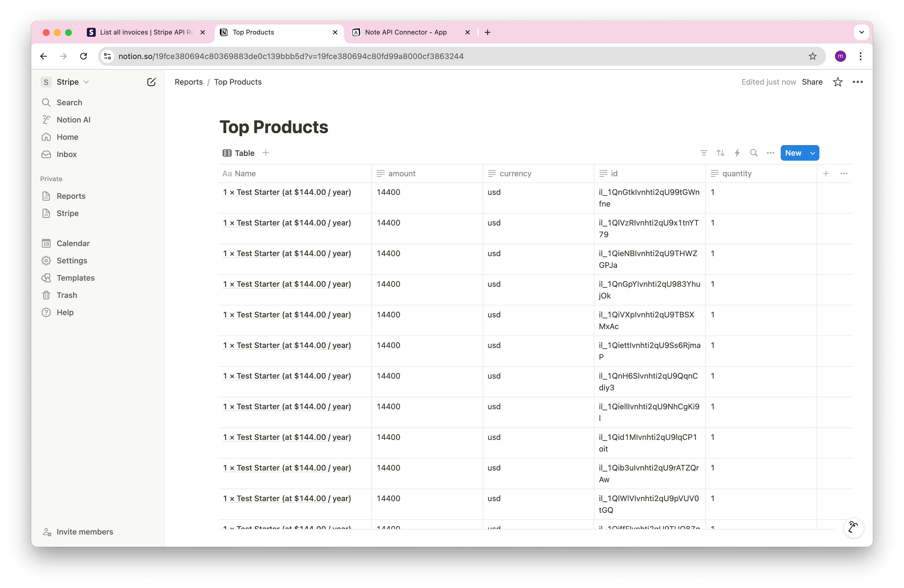This screenshot has height=588, width=904.
Task: Click the filter icon to filter table
Action: click(704, 152)
